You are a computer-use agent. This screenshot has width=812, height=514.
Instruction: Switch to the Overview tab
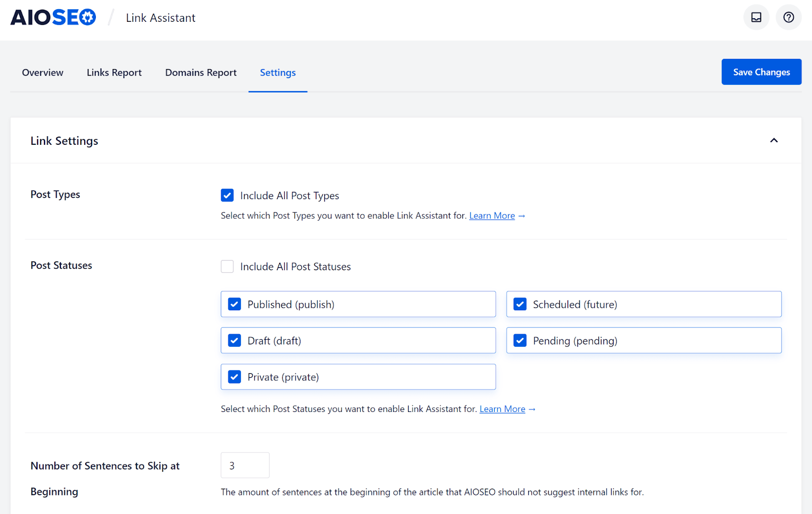[x=43, y=73]
